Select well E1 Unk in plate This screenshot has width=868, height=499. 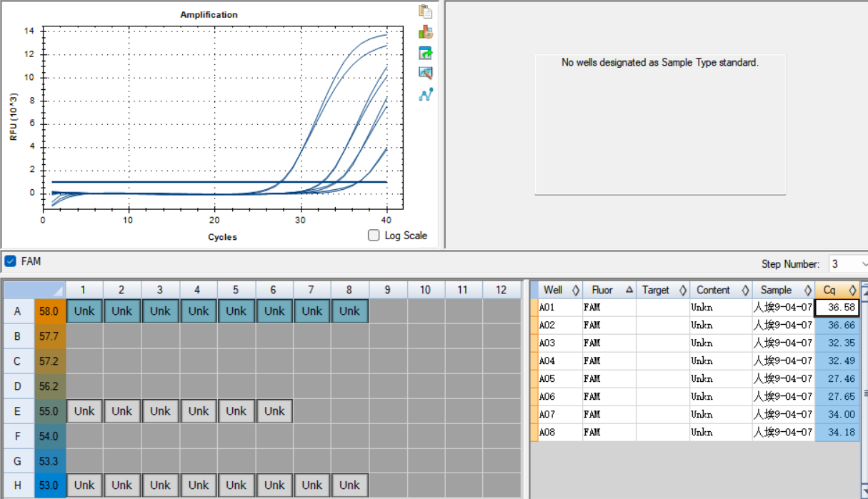(84, 411)
